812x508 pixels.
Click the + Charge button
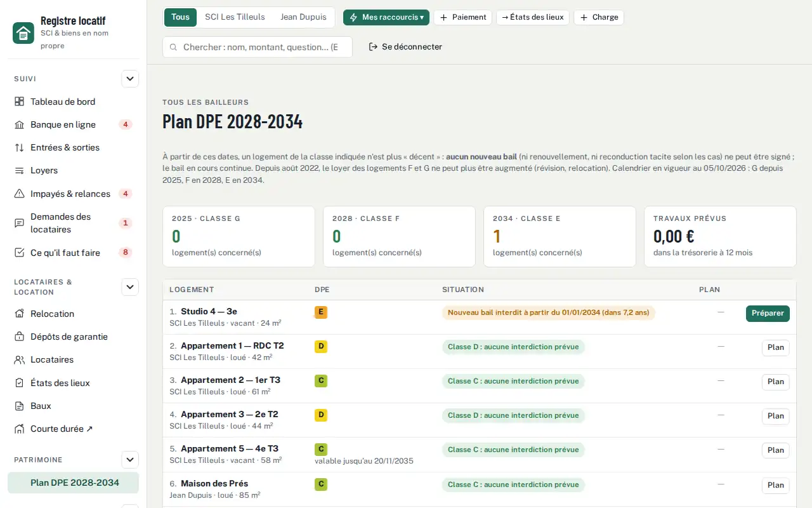(x=599, y=17)
